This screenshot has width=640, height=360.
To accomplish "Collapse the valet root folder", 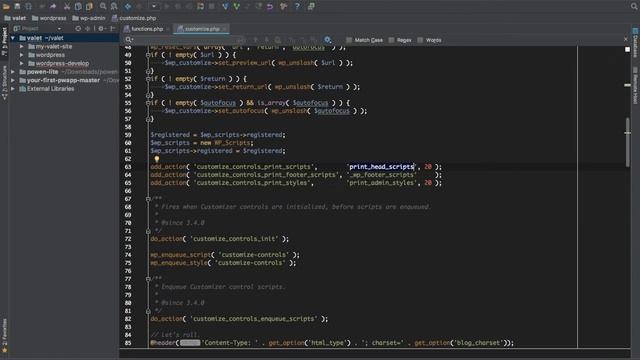I will coord(13,38).
